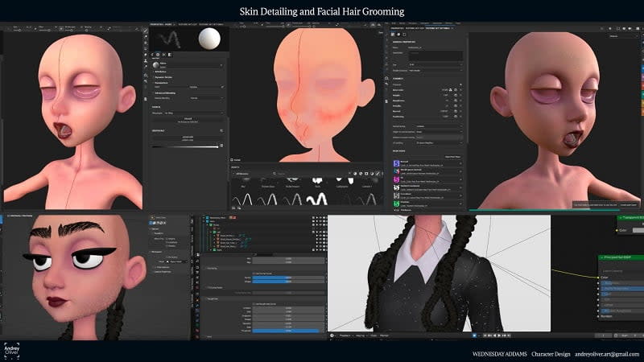This screenshot has width=644, height=362.
Task: Jump to the start frame in timeline controls
Action: 485,335
